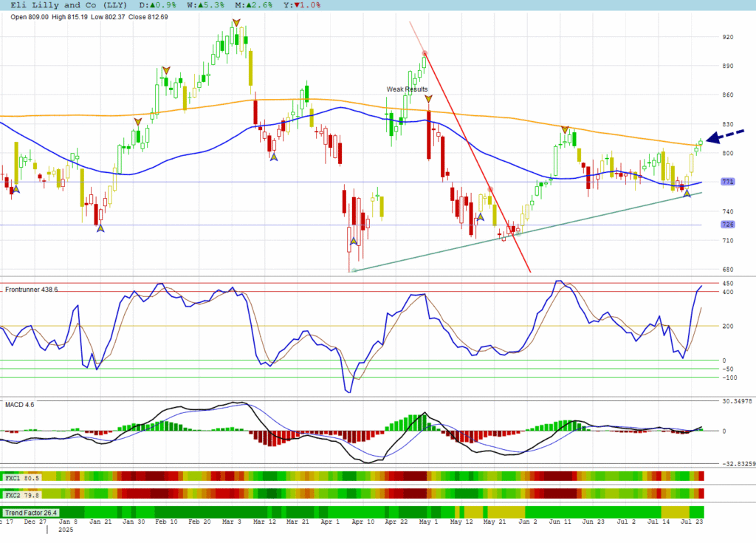
Task: Click the Jan 8 date label
Action: pyautogui.click(x=68, y=522)
